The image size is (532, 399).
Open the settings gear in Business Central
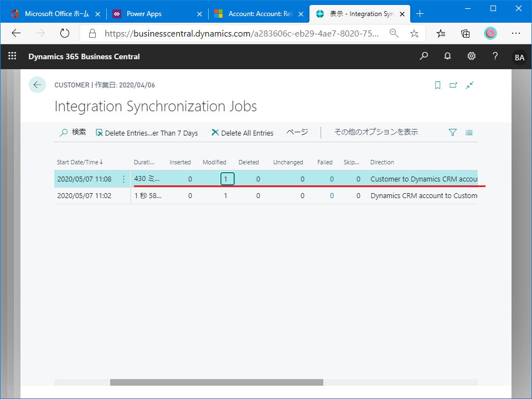pyautogui.click(x=471, y=56)
